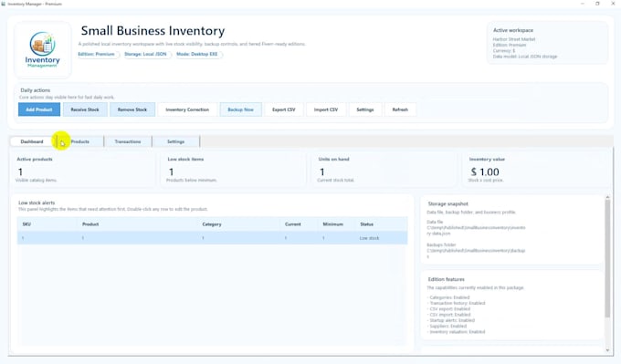Select the low stock row in alerts table

(x=212, y=238)
